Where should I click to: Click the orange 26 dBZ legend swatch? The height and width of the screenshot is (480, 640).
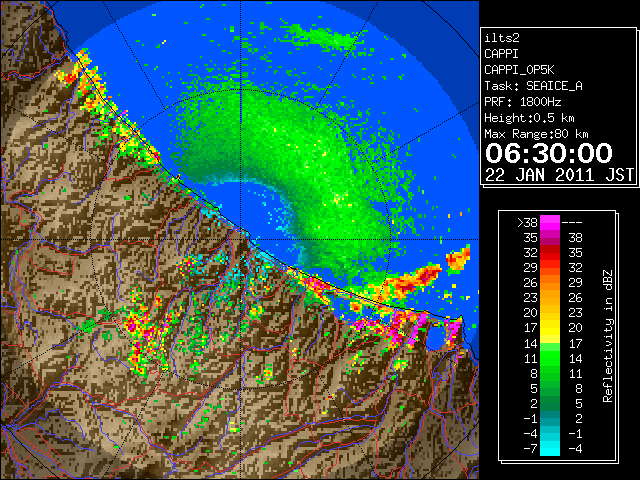coord(550,282)
